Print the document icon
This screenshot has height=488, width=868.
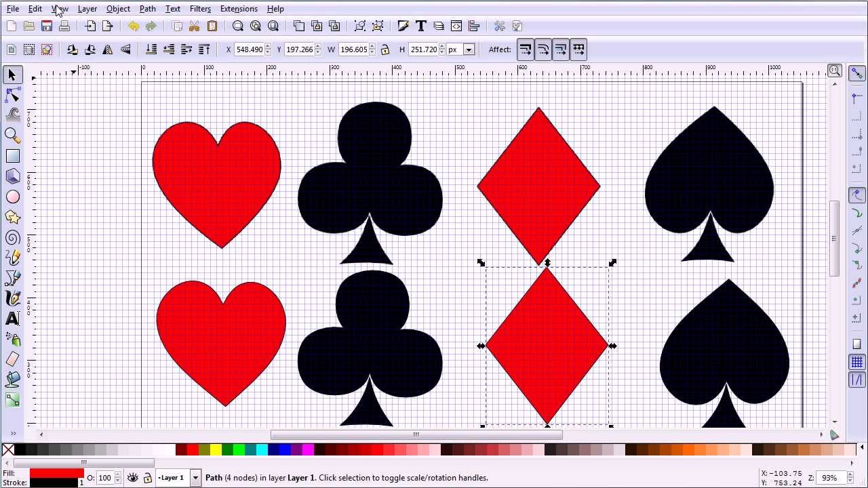[x=64, y=26]
